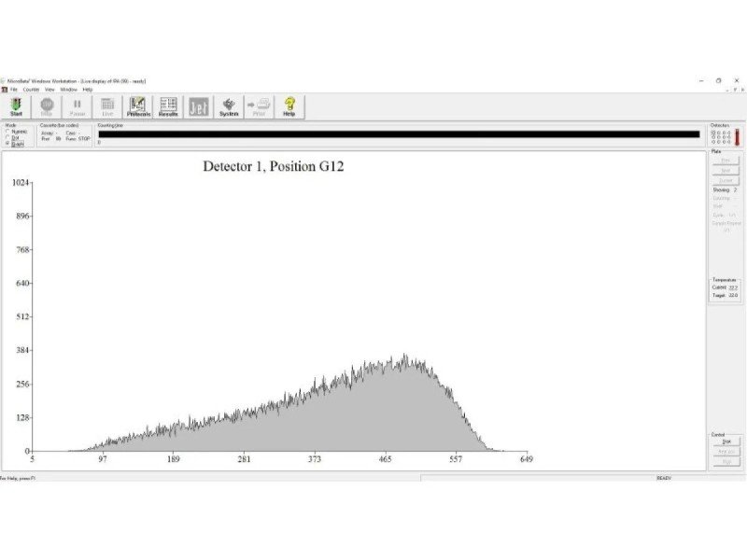Open the System toolbar icon
Screen dimensions: 747x560
229,106
